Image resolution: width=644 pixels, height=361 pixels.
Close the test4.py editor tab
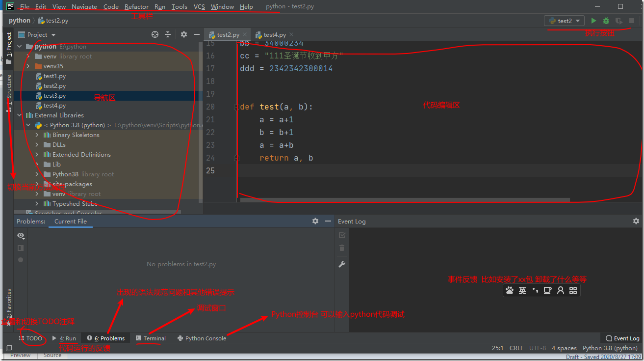291,35
